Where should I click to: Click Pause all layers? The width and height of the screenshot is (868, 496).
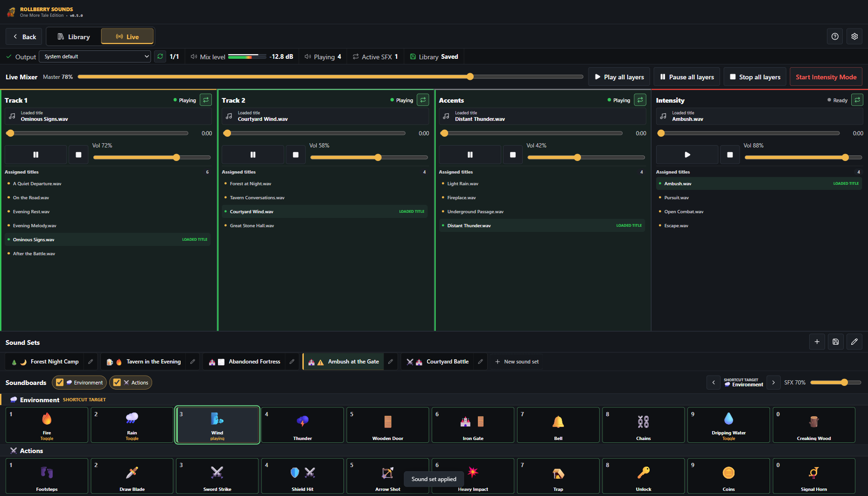coord(687,77)
